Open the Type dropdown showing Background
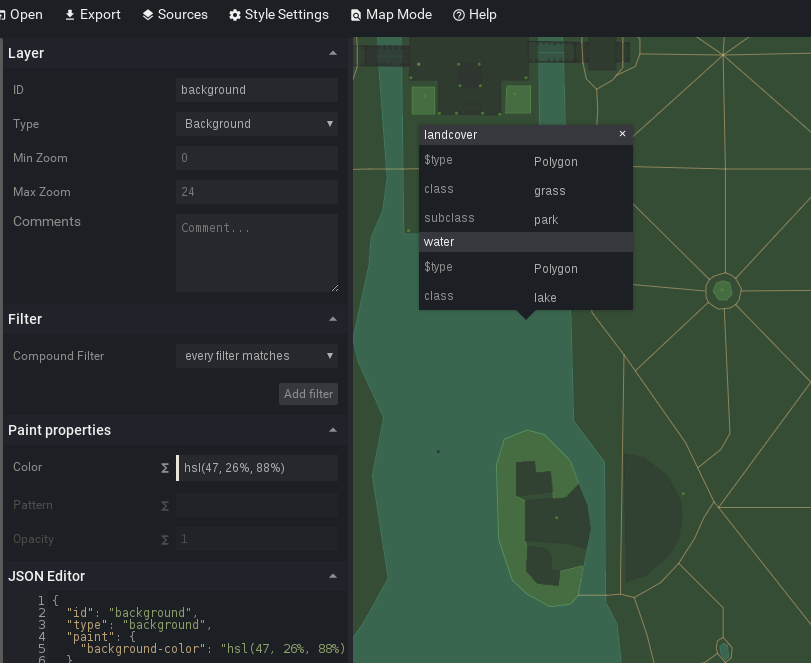 (257, 123)
